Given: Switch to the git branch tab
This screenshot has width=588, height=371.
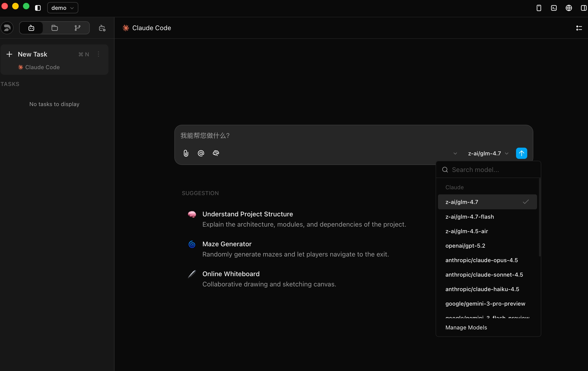Looking at the screenshot, I should coord(77,28).
